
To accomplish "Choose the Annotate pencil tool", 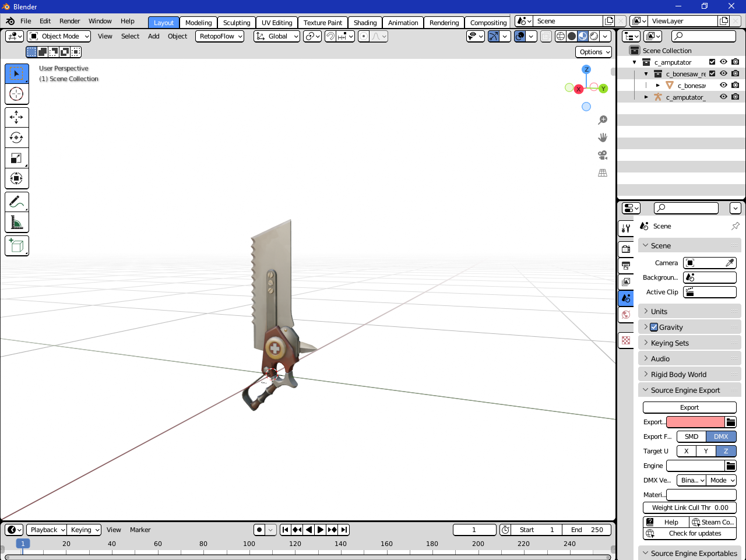I will [16, 202].
